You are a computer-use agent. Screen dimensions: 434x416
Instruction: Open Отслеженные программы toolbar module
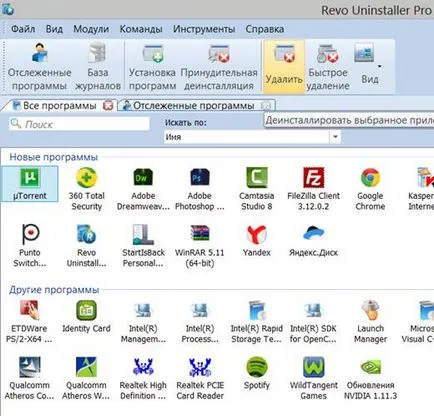[x=39, y=67]
